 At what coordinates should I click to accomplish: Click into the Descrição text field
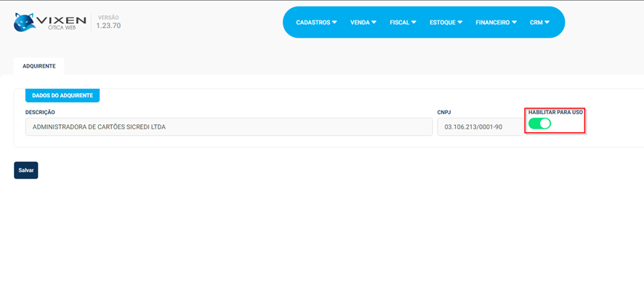click(x=228, y=127)
